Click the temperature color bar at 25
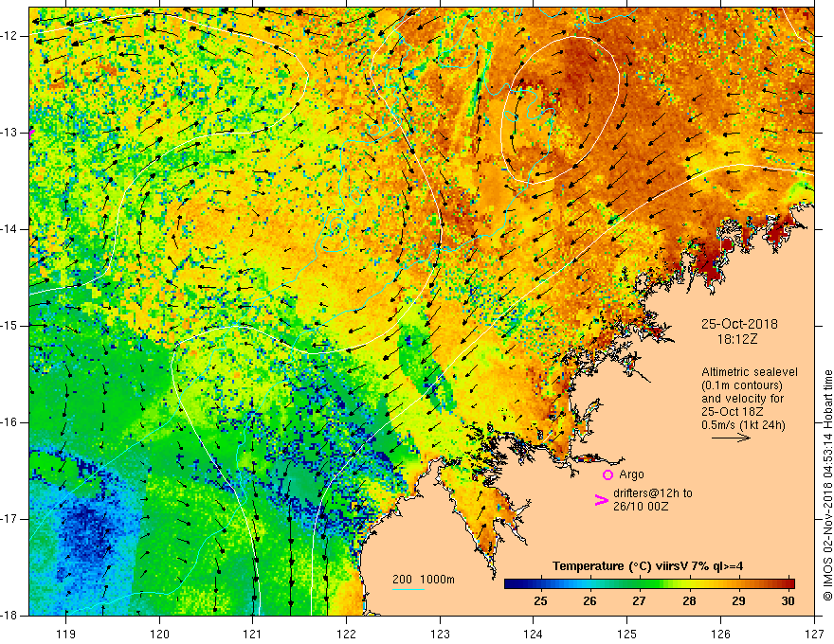 coord(541,584)
